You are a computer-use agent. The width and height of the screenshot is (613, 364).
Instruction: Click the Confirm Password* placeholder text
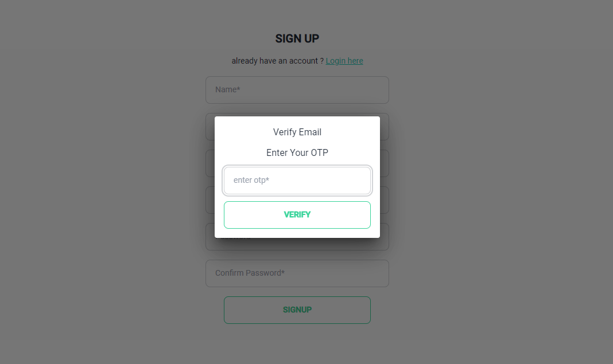click(x=250, y=273)
